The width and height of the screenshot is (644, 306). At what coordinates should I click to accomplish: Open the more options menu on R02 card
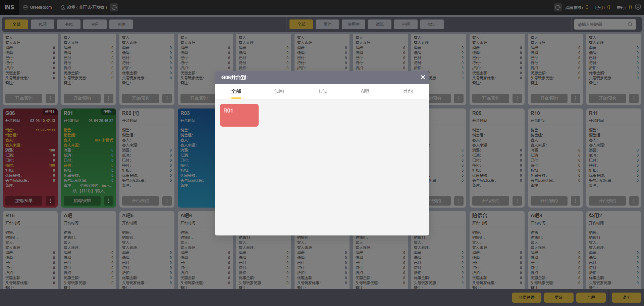point(167,201)
